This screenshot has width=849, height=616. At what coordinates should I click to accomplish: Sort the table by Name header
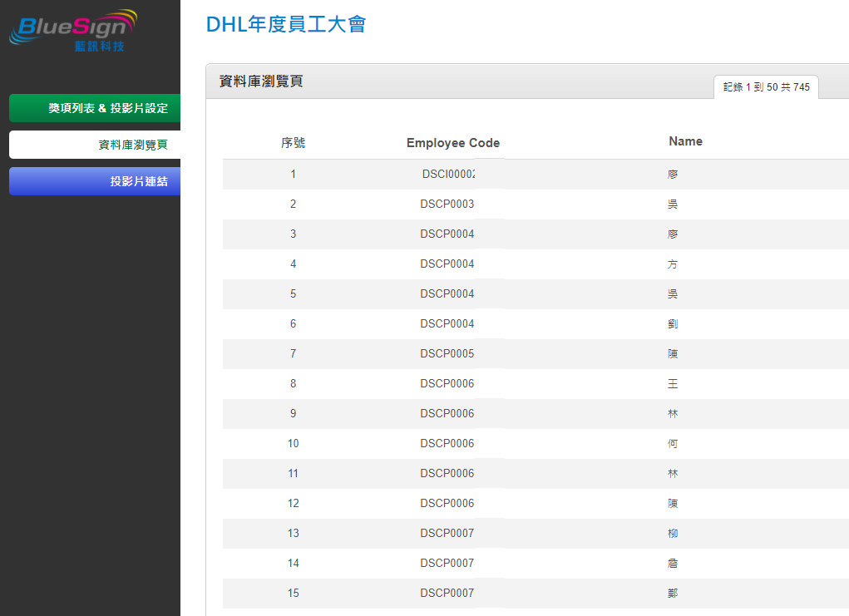tap(685, 141)
